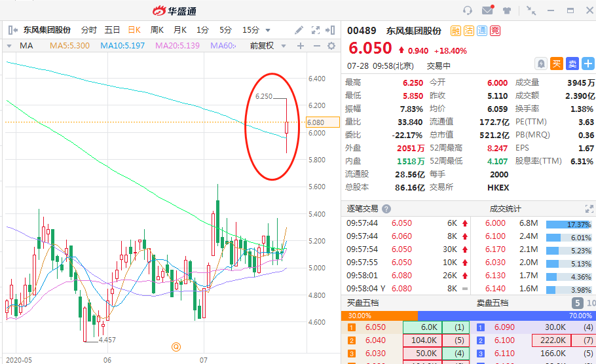Click the 通 stock connect badge

482,31
